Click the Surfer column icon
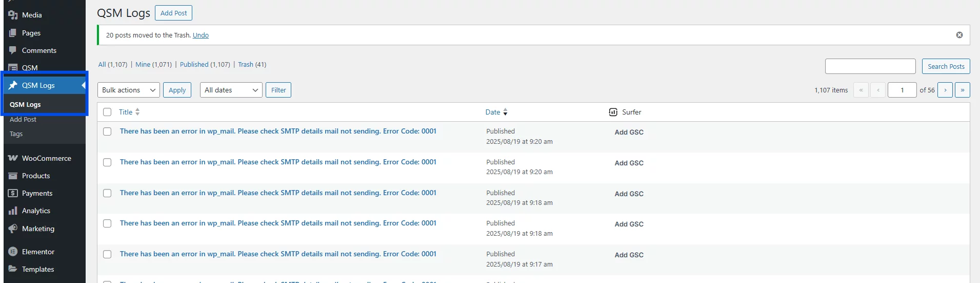Viewport: 980px width, 283px height. point(613,112)
